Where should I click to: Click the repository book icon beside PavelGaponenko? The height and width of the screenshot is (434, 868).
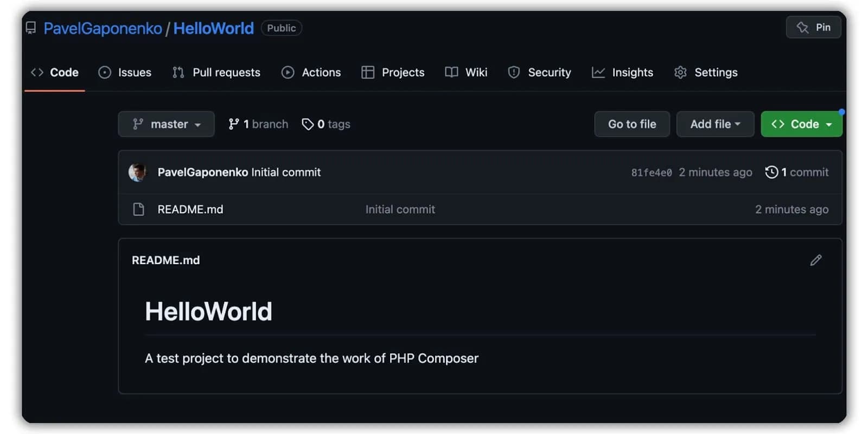(x=31, y=28)
